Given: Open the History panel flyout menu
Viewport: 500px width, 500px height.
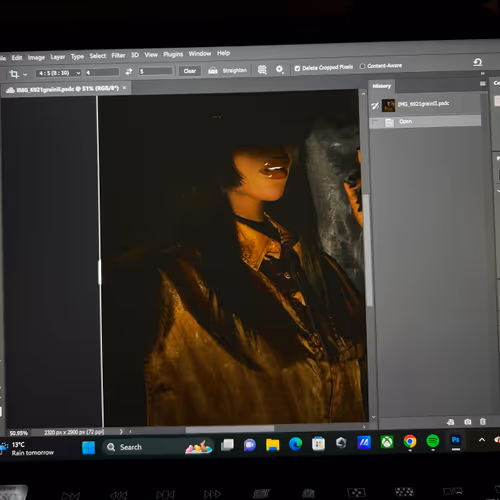Looking at the screenshot, I should (483, 84).
